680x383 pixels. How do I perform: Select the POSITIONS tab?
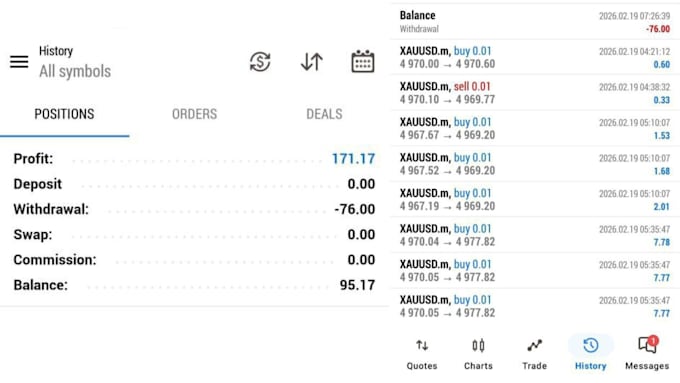point(64,114)
